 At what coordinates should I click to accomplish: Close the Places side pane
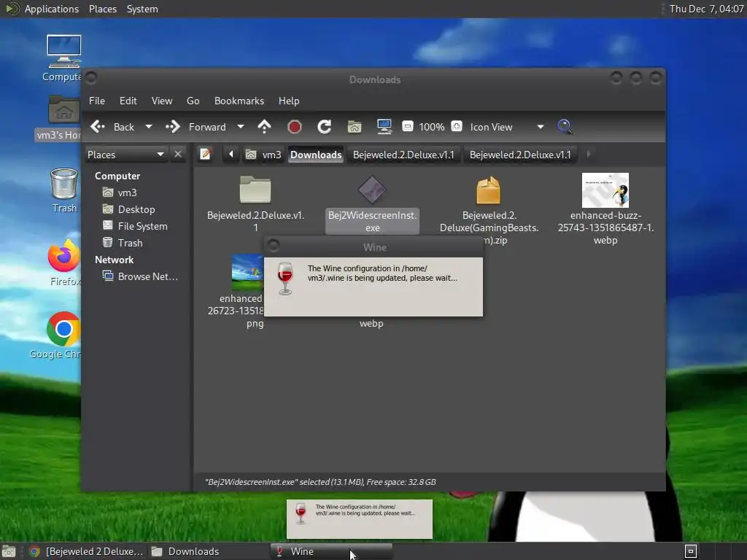(x=178, y=155)
